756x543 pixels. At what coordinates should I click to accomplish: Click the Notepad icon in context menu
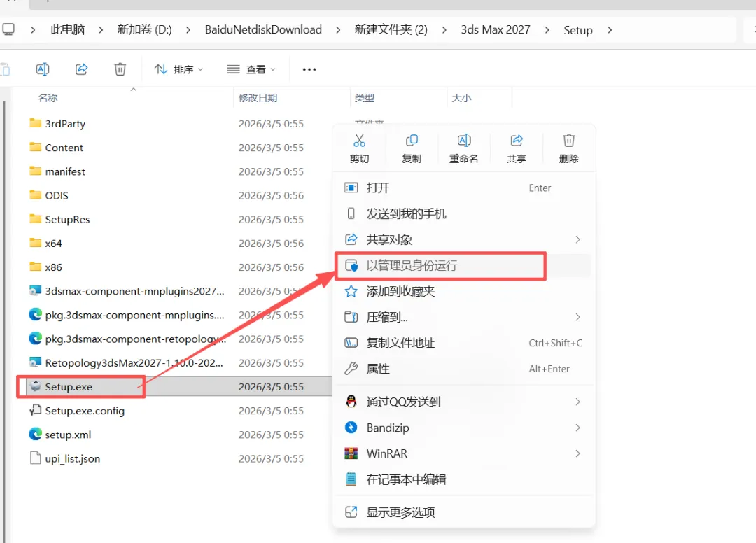coord(351,479)
